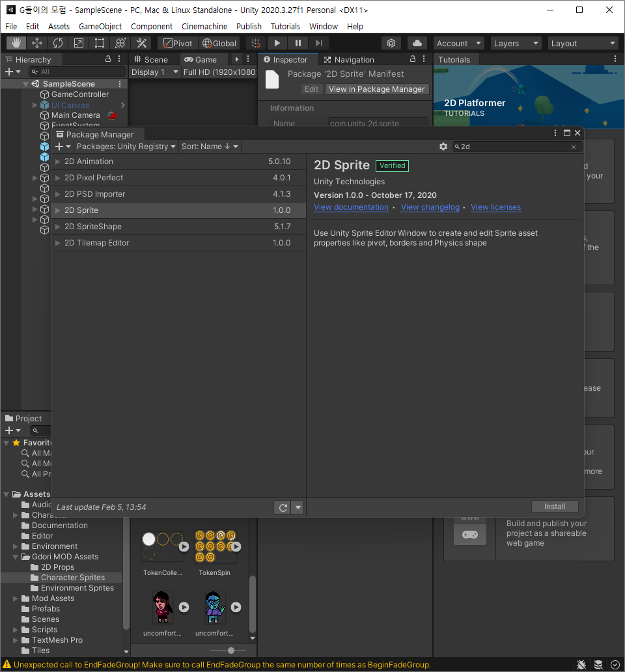Open Package Manager add package plus menu
625x672 pixels.
(62, 147)
